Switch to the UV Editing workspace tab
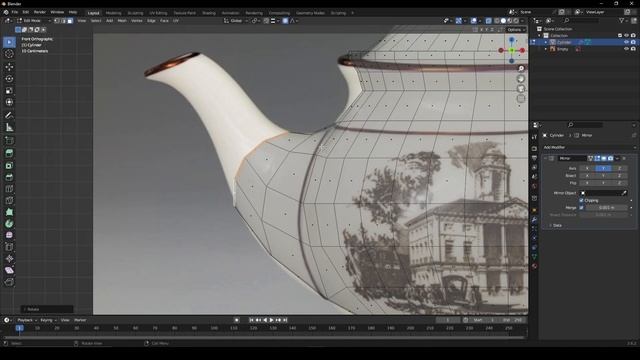This screenshot has height=360, width=640. (x=158, y=13)
